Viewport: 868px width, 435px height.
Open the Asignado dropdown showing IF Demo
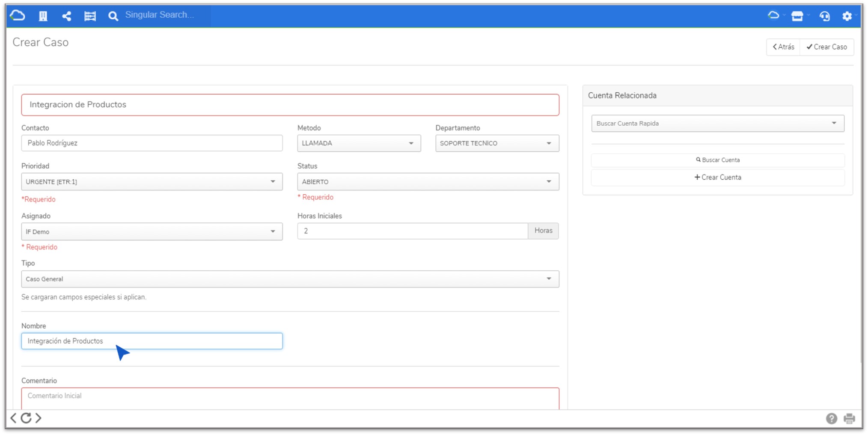(152, 231)
